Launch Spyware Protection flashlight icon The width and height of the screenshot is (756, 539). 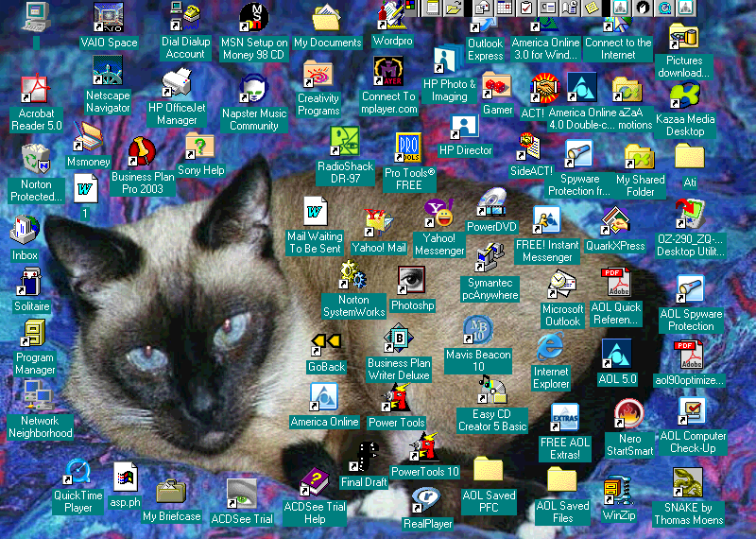point(578,154)
